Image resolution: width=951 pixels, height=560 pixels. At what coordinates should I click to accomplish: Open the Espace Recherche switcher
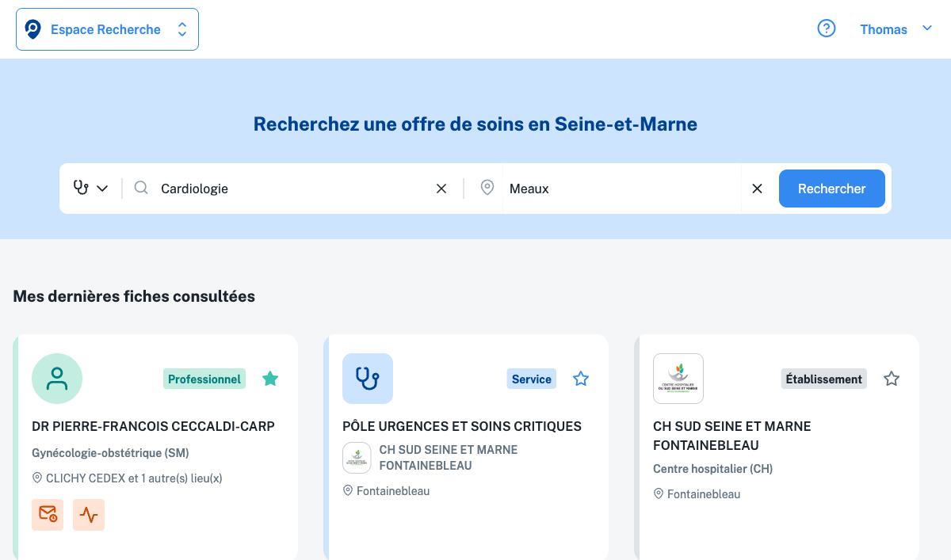[107, 29]
